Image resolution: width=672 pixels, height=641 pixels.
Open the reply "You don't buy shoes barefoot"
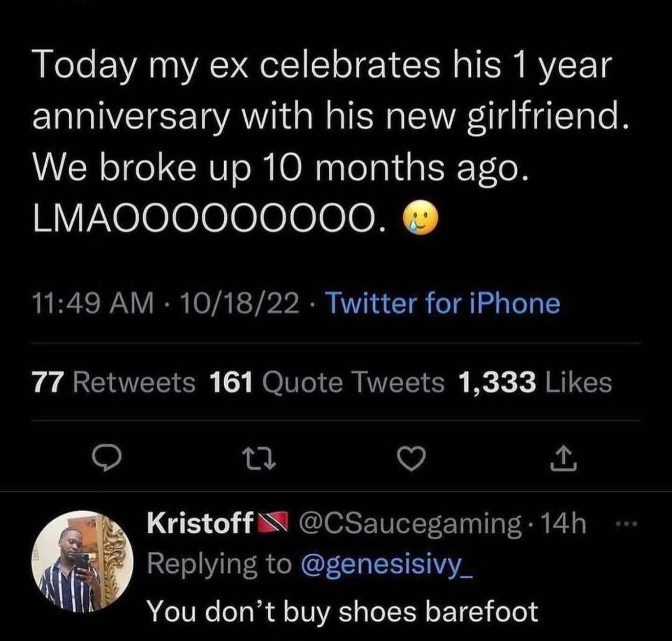(342, 612)
